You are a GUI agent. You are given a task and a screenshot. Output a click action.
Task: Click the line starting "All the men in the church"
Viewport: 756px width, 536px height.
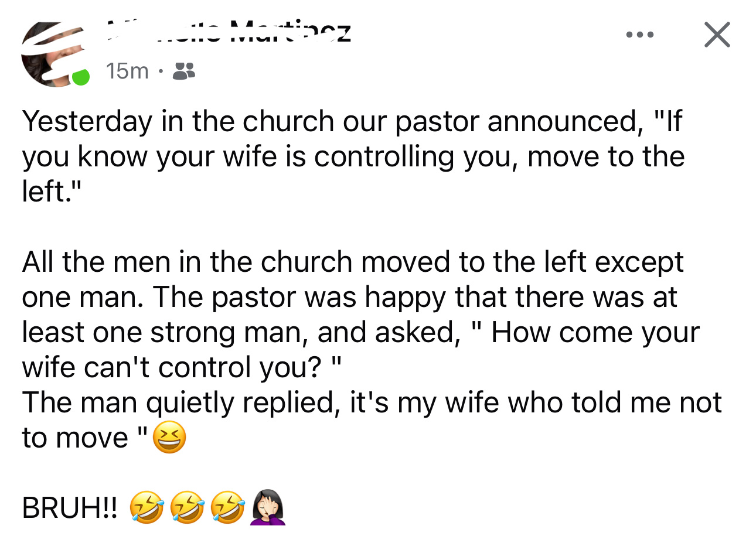click(x=352, y=262)
